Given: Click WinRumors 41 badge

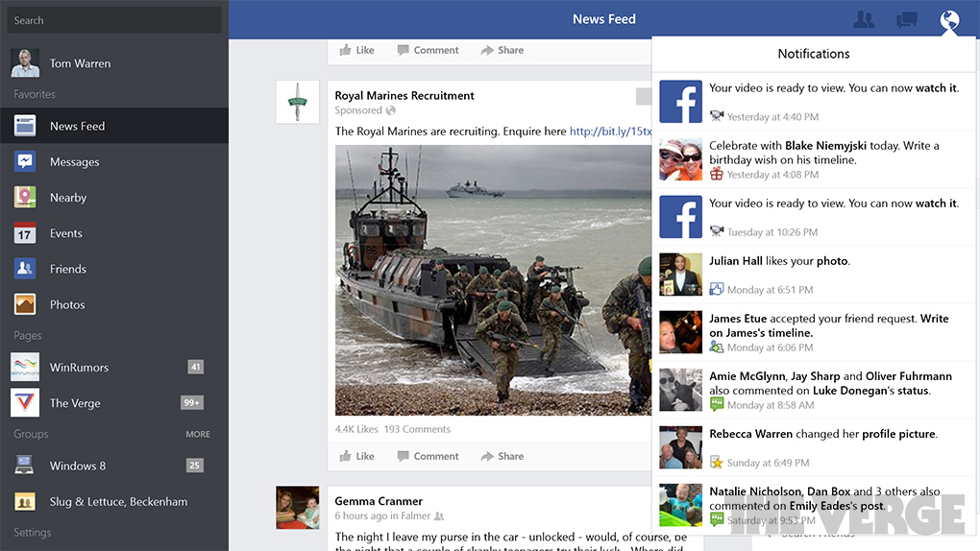Looking at the screenshot, I should click(196, 367).
